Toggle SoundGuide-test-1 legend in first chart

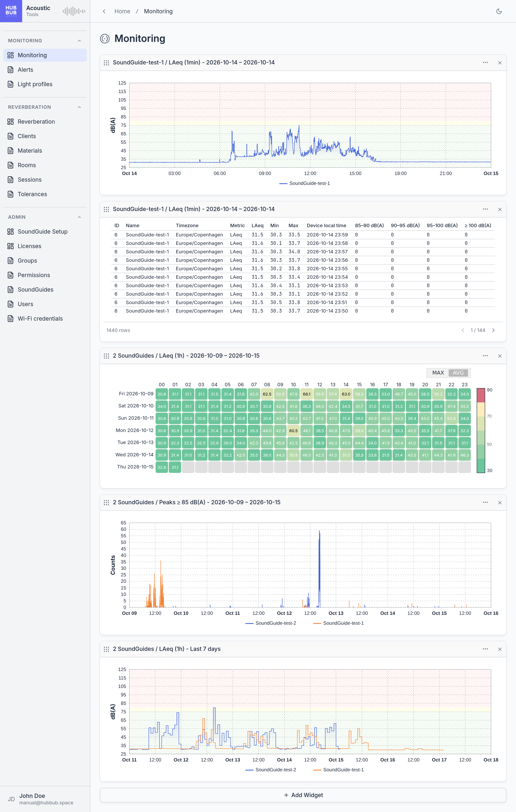tap(305, 183)
